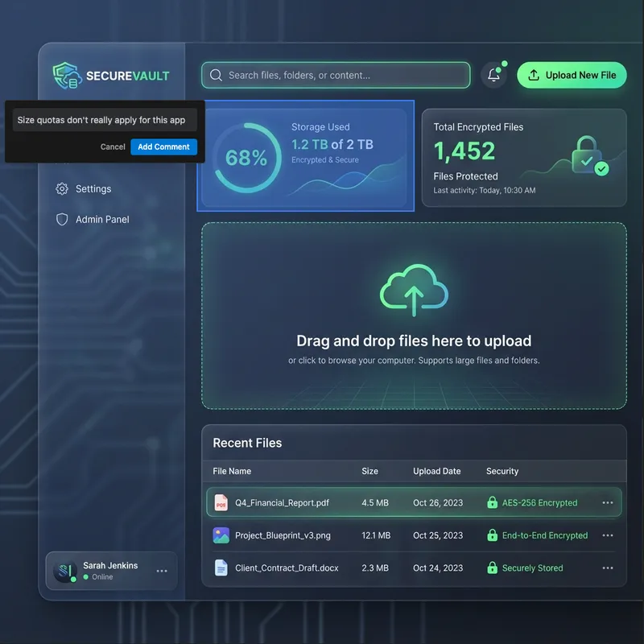Click the green lock beside AES-256 Encrypted

click(492, 503)
